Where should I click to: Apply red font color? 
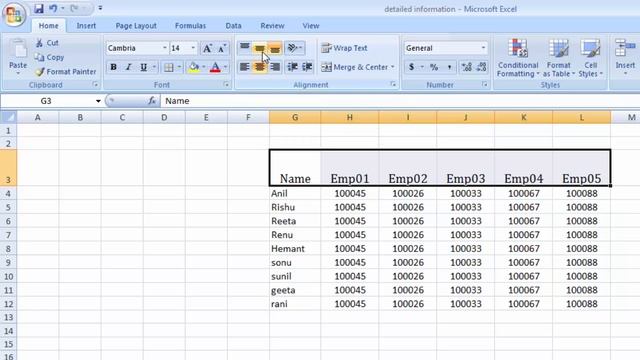pyautogui.click(x=215, y=67)
